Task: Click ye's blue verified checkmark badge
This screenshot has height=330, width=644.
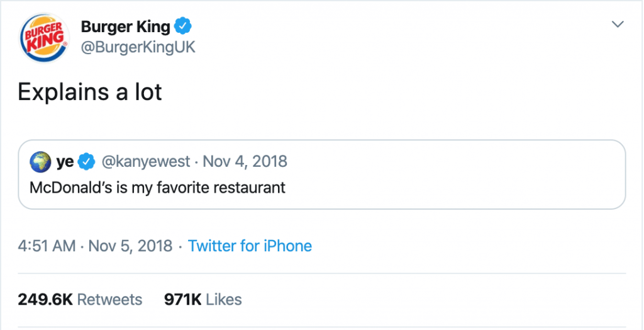Action: 86,162
